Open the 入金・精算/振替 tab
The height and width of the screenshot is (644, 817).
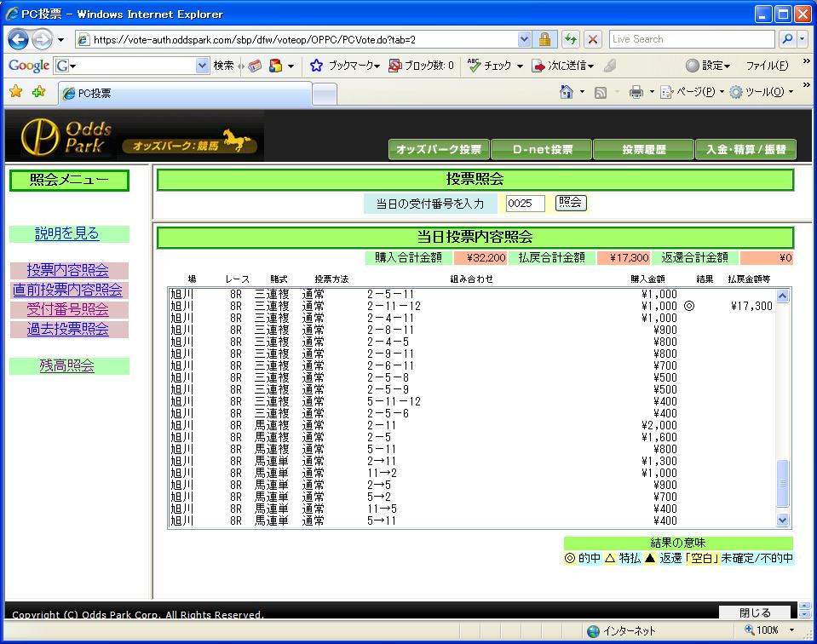pos(745,150)
